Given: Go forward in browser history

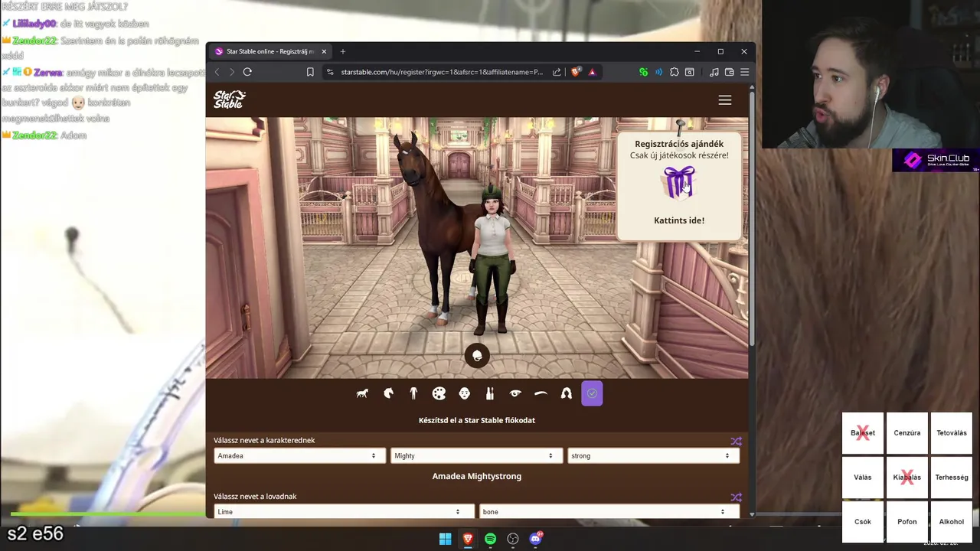Looking at the screenshot, I should click(232, 72).
